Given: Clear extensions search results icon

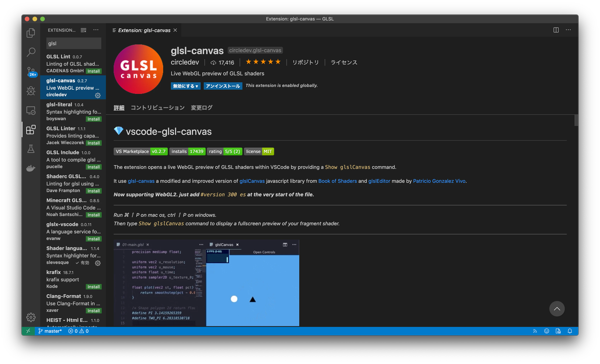Looking at the screenshot, I should (x=84, y=30).
